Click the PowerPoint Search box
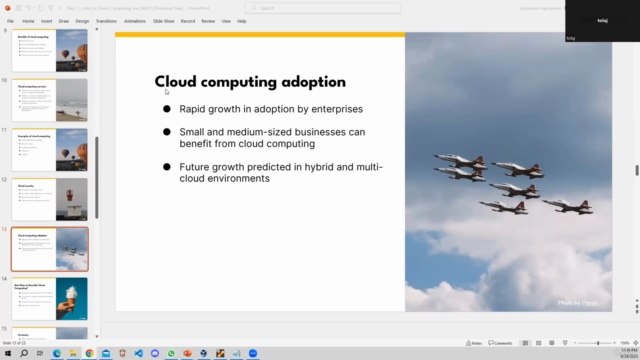 click(322, 8)
